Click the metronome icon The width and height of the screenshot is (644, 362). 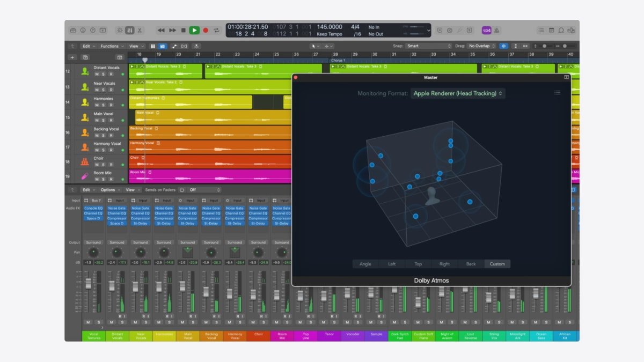tap(497, 31)
